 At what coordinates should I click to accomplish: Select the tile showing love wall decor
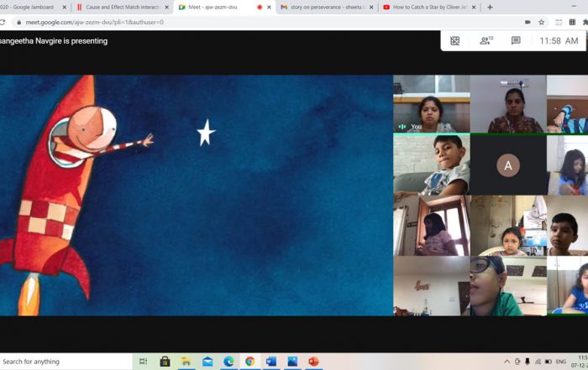pos(431,286)
